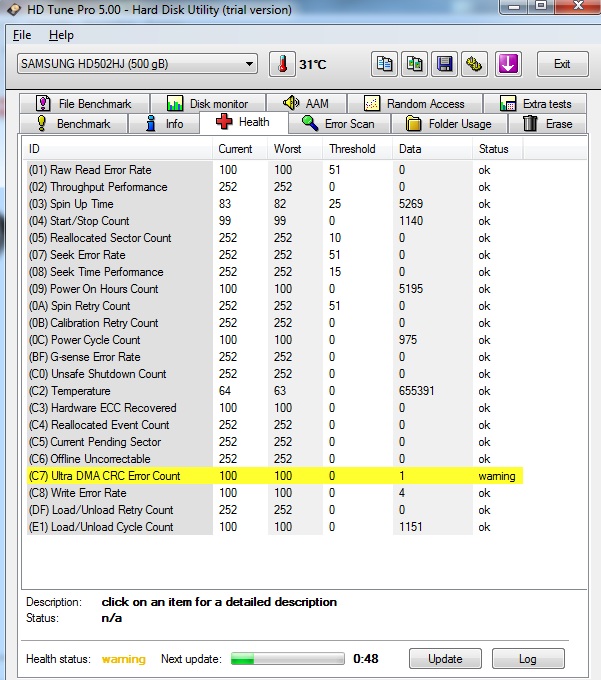Click the 655391 Temperature data value
Image resolution: width=601 pixels, height=680 pixels.
click(x=416, y=391)
